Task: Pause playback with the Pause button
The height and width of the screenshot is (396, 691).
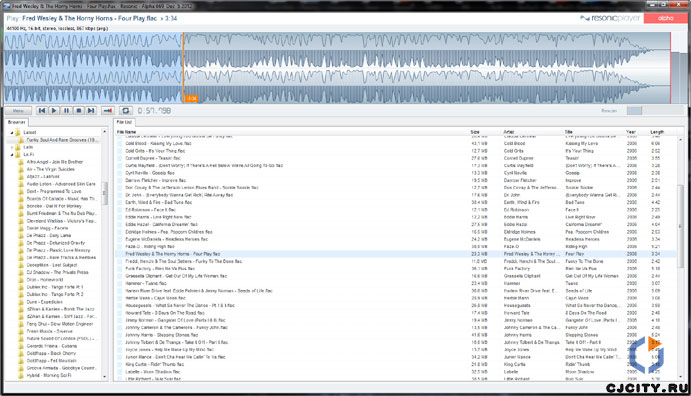Action: tap(67, 111)
